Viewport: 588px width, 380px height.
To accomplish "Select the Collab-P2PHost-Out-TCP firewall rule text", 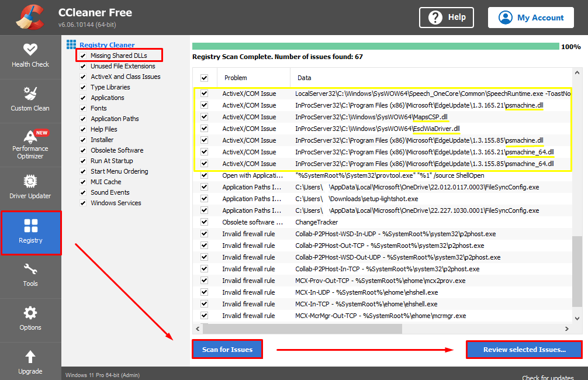I will [390, 246].
